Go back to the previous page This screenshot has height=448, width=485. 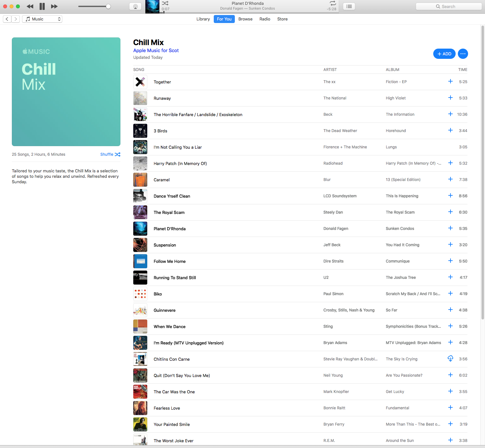point(7,19)
